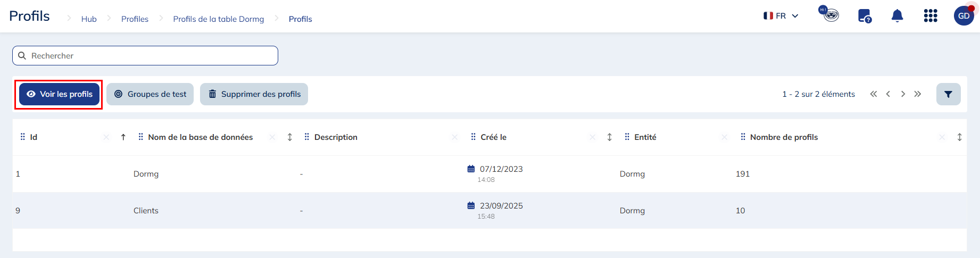The image size is (980, 258).
Task: Toggle sorting on Créé le column
Action: [x=610, y=137]
